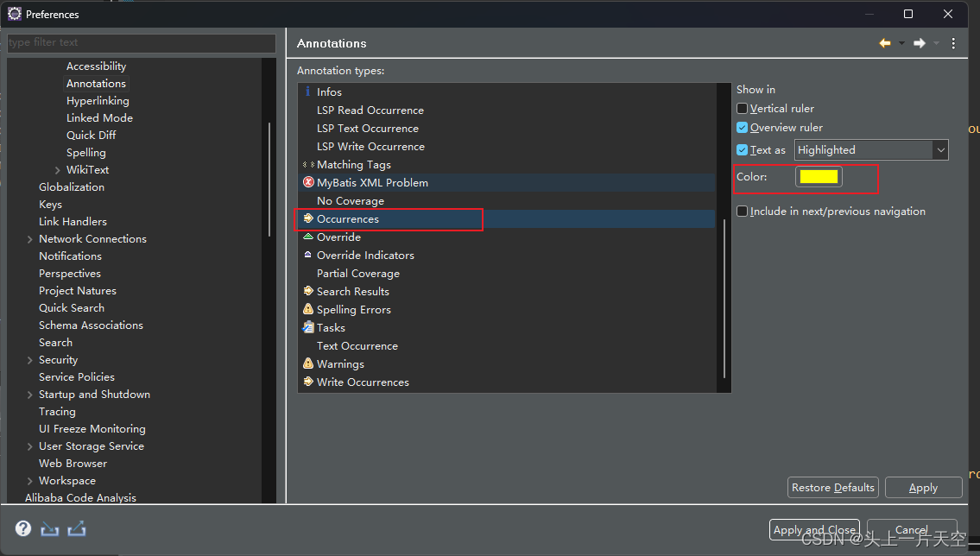Select Spelling Errors annotation type
980x556 pixels.
point(354,309)
